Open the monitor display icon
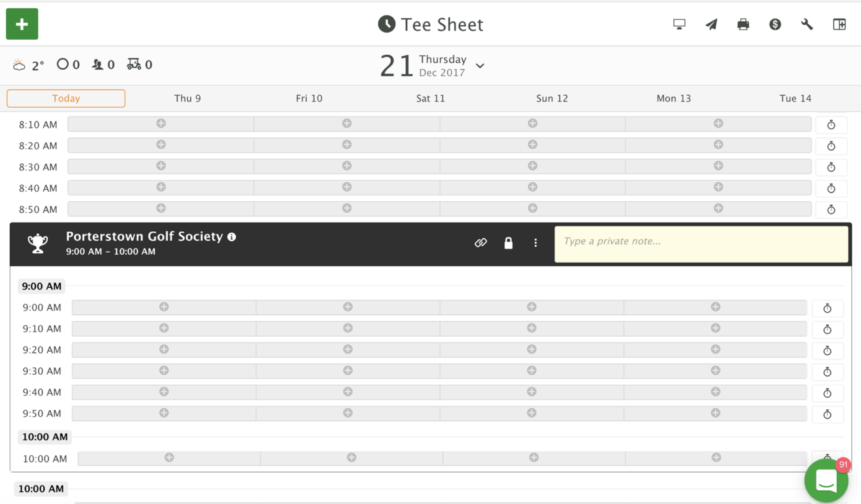This screenshot has height=504, width=861. point(679,24)
